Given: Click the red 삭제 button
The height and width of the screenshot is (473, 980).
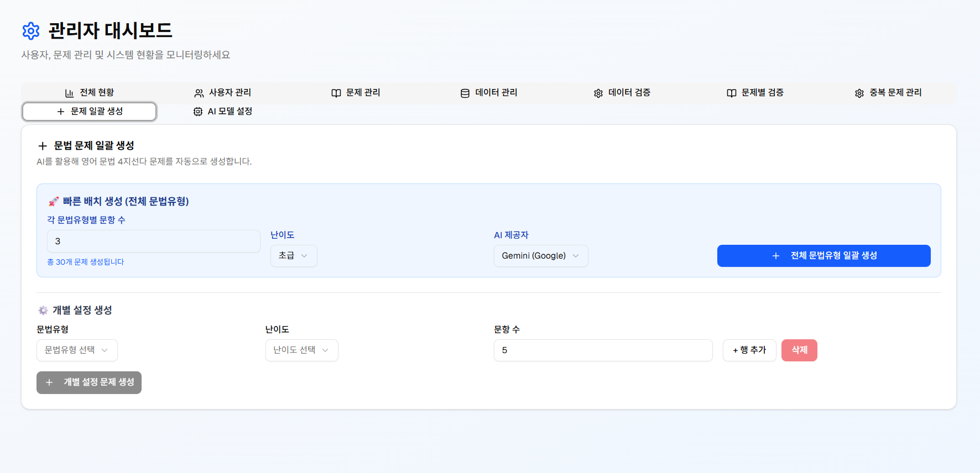Looking at the screenshot, I should pos(799,350).
